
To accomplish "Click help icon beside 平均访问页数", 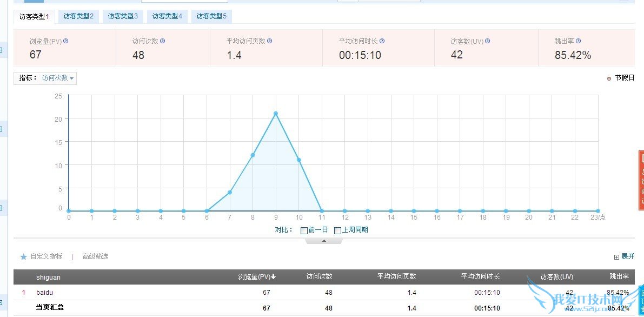I will (270, 41).
